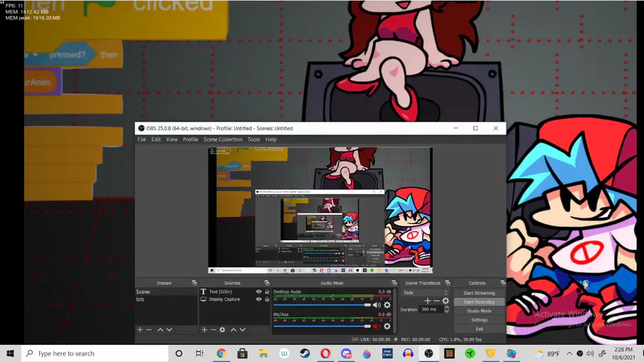Open Steam from the taskbar
Image resolution: width=644 pixels, height=362 pixels.
tap(304, 353)
